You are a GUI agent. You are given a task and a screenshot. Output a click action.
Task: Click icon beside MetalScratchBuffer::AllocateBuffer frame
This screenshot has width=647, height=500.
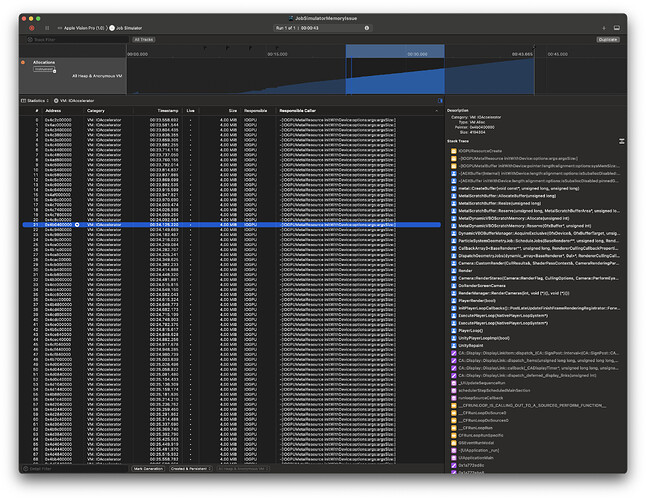click(x=453, y=196)
